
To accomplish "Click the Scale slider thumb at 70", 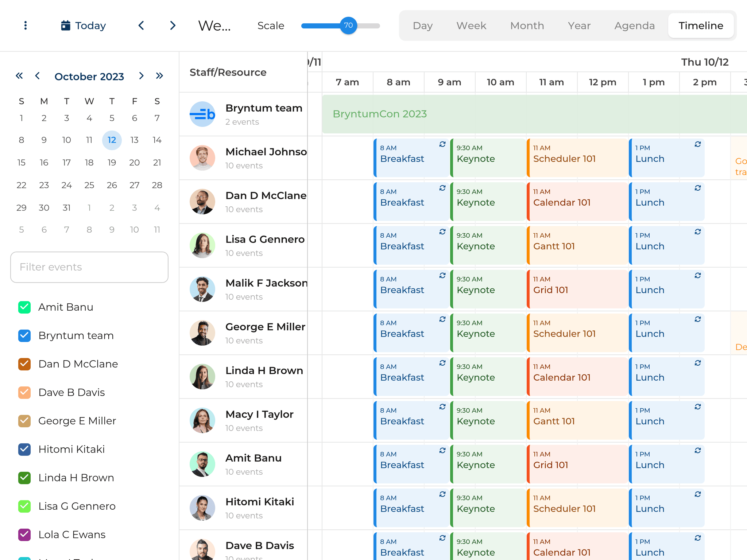I will click(348, 26).
